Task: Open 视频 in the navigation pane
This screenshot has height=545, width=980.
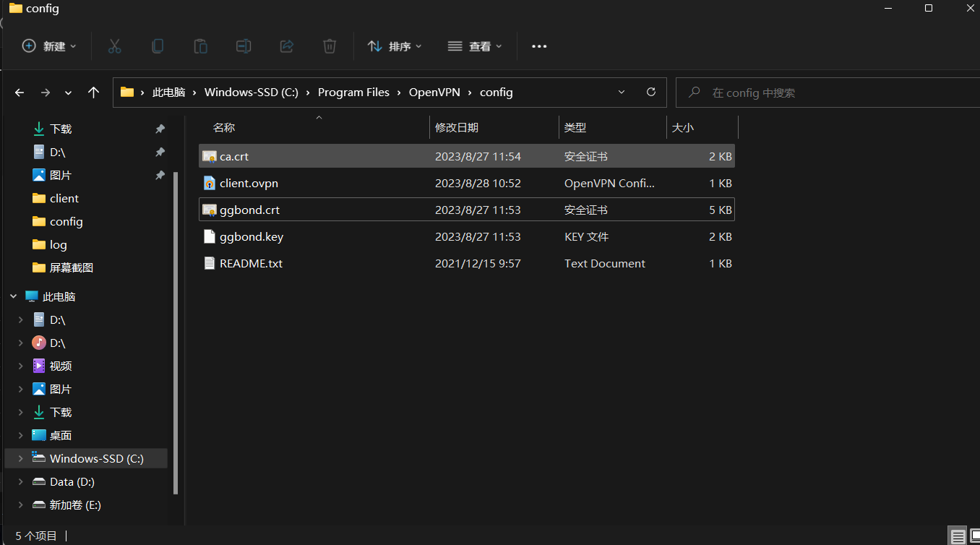Action: point(61,366)
